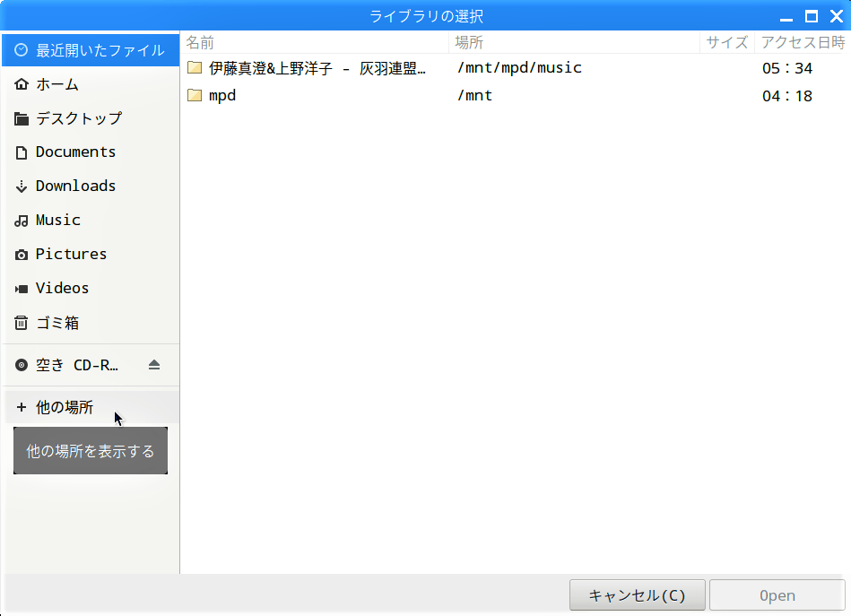Click the desktop folder icon in sidebar

tap(22, 118)
